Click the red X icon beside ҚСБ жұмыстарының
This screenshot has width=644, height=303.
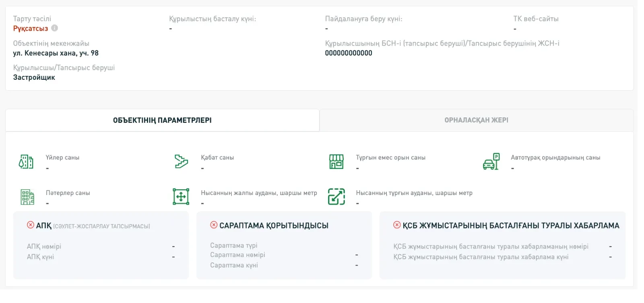point(397,225)
